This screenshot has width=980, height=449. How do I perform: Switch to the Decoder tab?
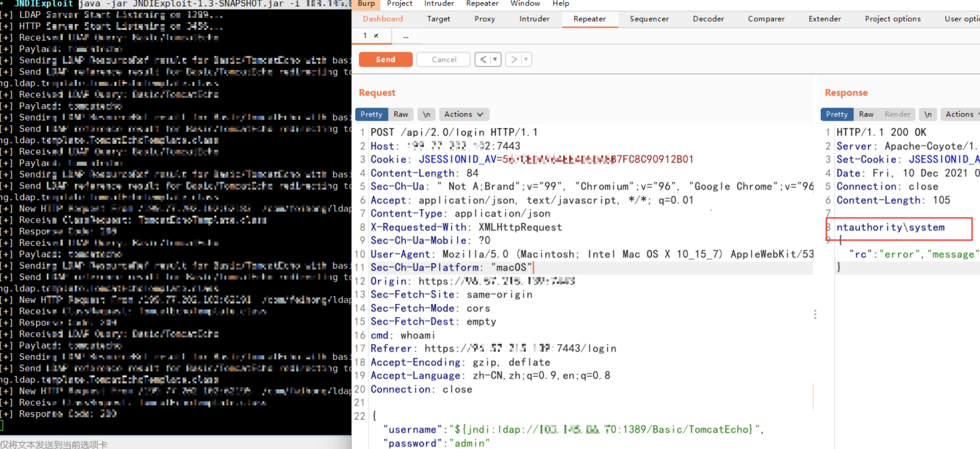coord(708,19)
